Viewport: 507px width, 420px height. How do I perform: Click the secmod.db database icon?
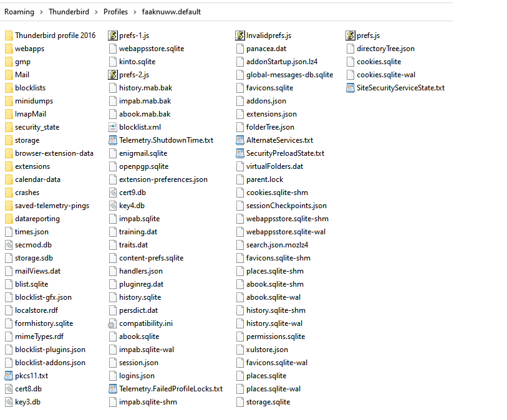coord(9,245)
